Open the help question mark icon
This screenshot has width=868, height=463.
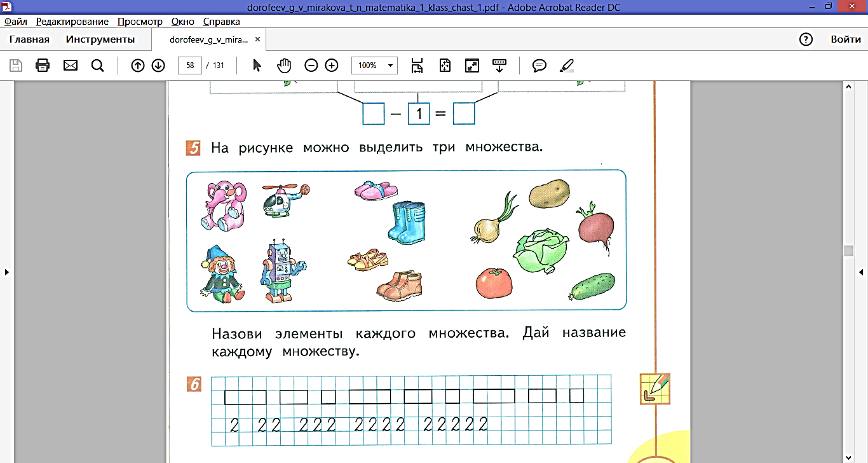click(806, 39)
